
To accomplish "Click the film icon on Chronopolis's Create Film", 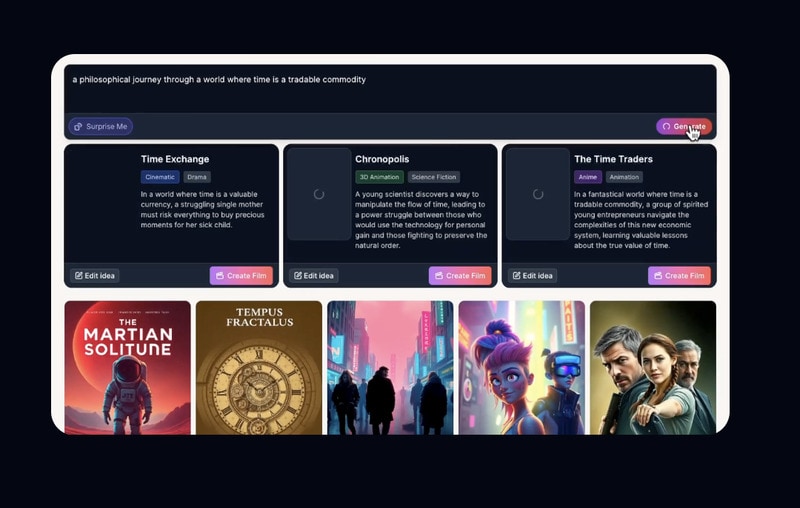I will pos(438,276).
